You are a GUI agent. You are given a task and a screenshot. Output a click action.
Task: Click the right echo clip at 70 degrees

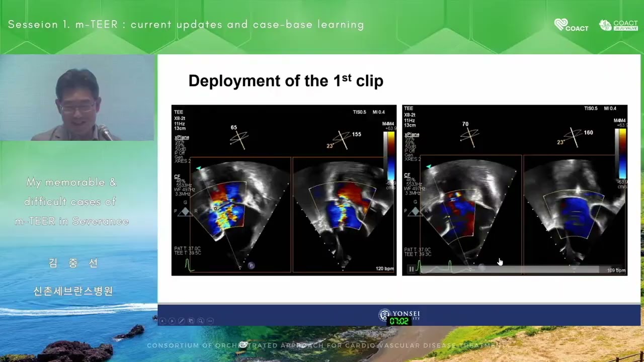[515, 190]
